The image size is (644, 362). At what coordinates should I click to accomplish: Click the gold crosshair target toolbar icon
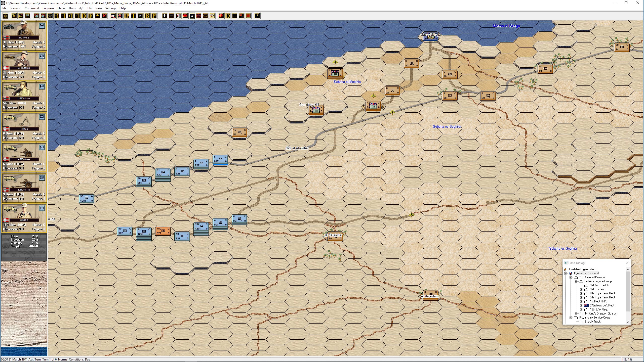tap(6, 16)
